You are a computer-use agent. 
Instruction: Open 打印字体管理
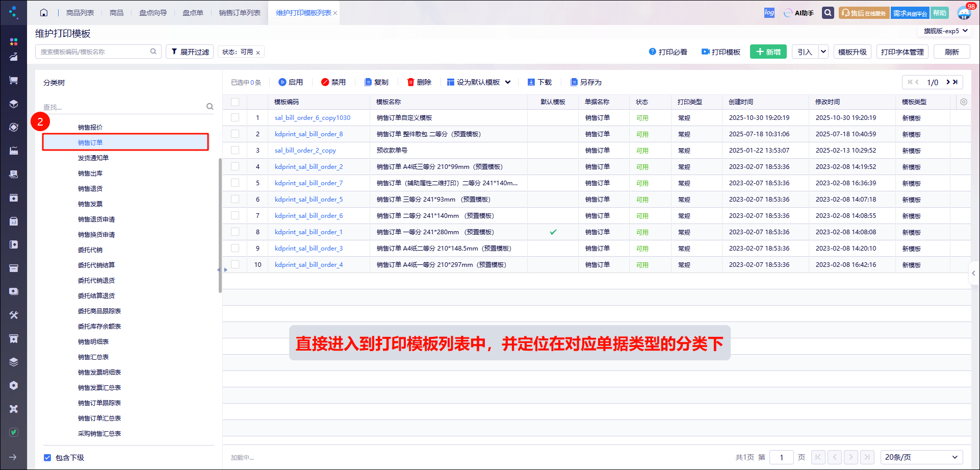[902, 52]
